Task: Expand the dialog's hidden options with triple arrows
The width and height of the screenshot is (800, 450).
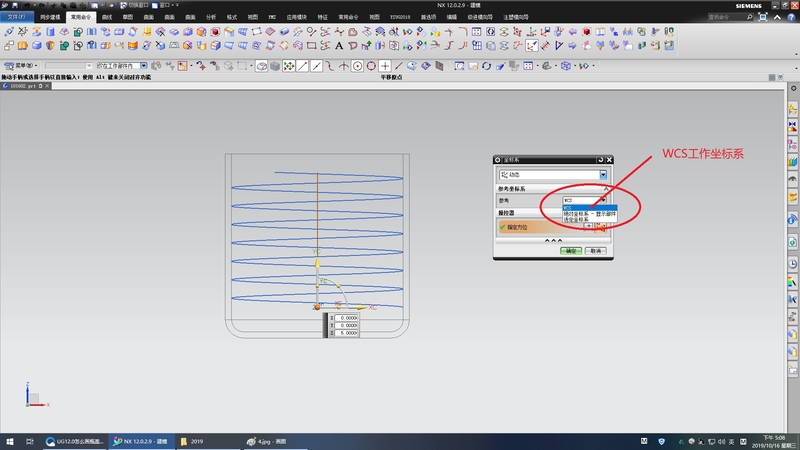Action: click(553, 241)
